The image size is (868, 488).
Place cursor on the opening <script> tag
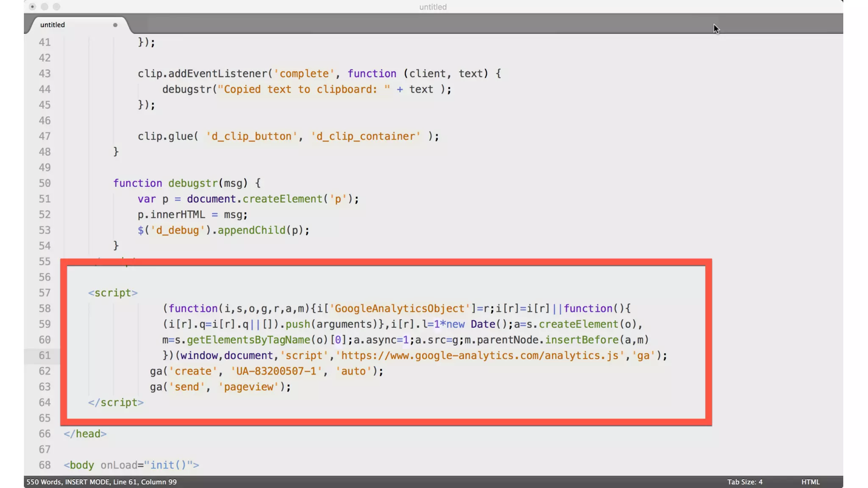click(x=113, y=293)
